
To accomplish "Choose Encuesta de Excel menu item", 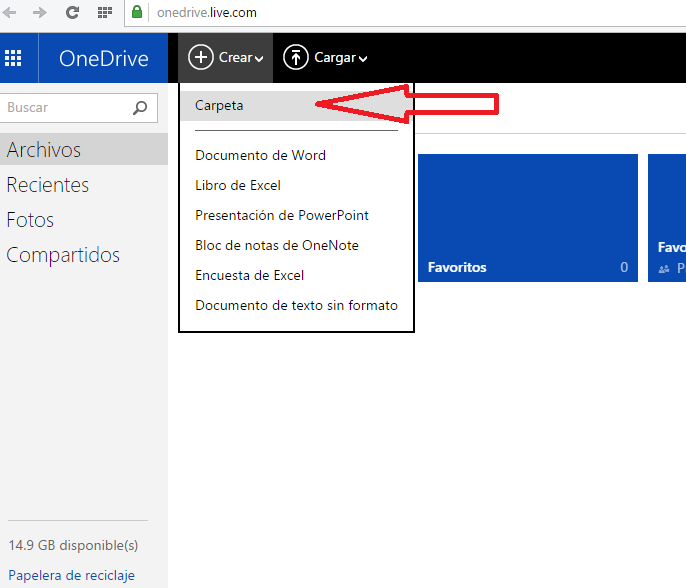I will click(249, 275).
